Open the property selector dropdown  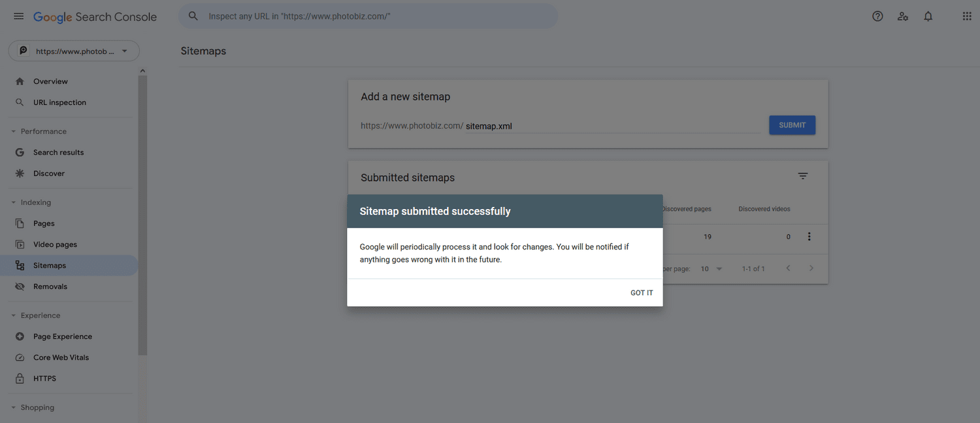[x=74, y=50]
